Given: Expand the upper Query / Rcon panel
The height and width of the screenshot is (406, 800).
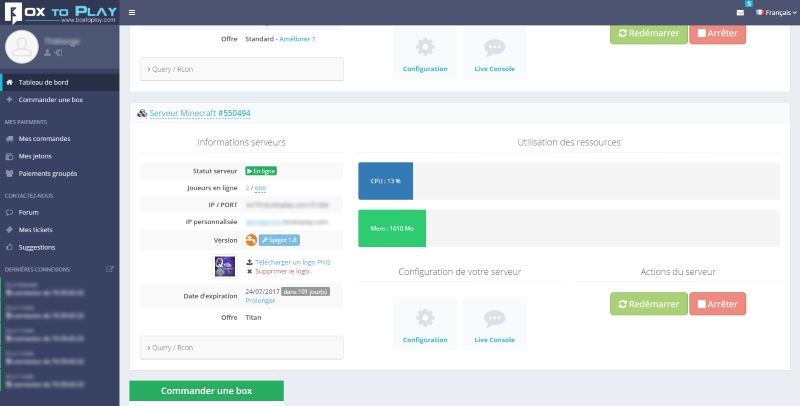Looking at the screenshot, I should pos(242,69).
